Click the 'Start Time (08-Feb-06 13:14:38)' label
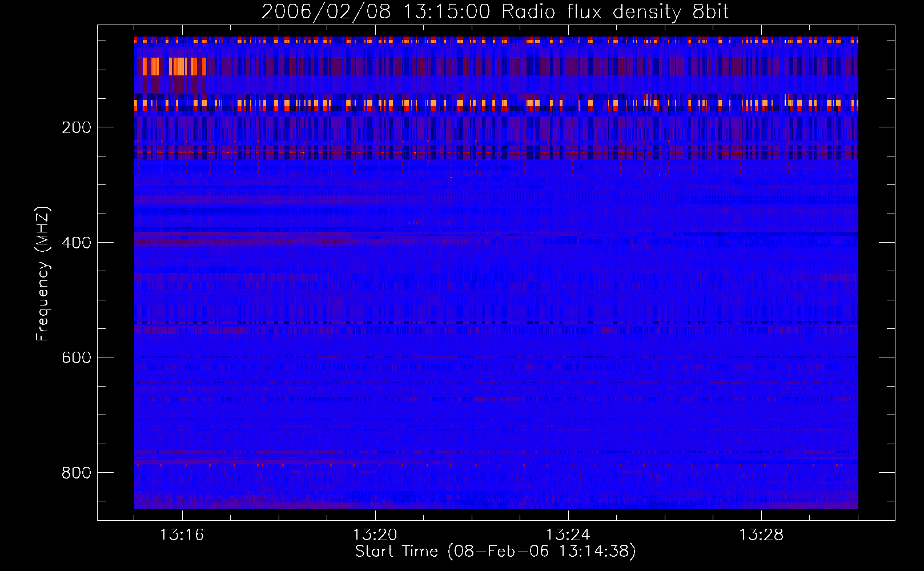 point(496,552)
